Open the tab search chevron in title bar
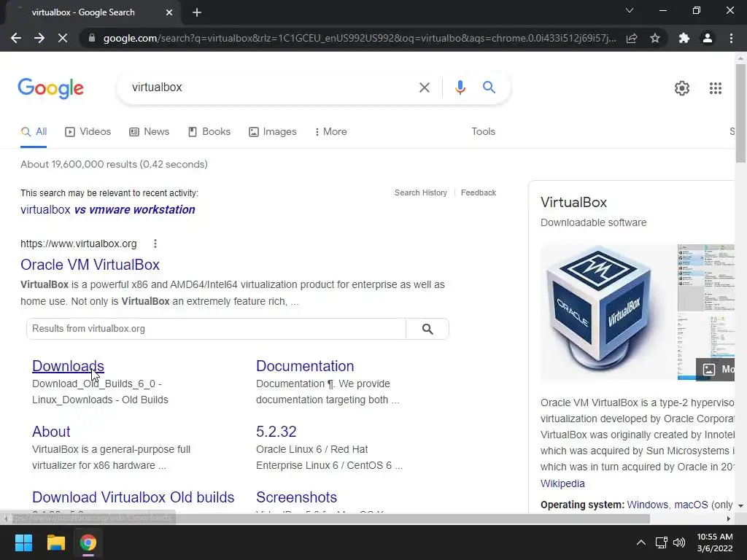This screenshot has height=560, width=747. tap(630, 10)
